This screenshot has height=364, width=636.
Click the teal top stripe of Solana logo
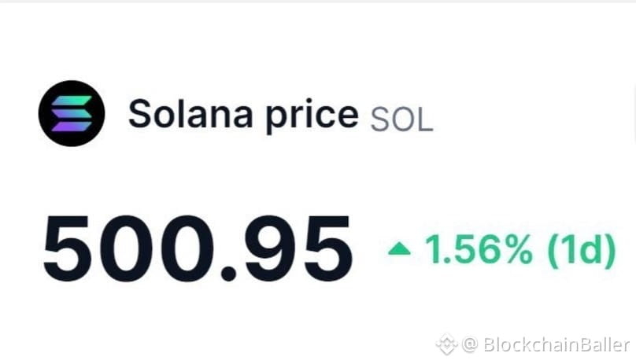tap(72, 101)
